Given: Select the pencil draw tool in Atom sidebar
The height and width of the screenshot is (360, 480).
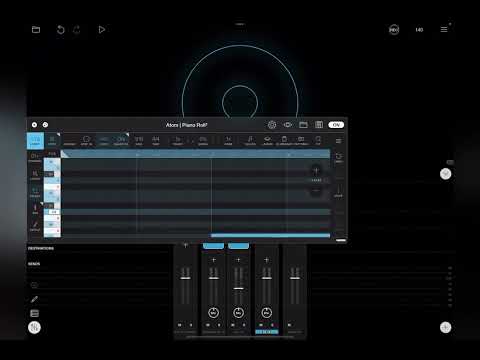Looking at the screenshot, I should pyautogui.click(x=35, y=226).
